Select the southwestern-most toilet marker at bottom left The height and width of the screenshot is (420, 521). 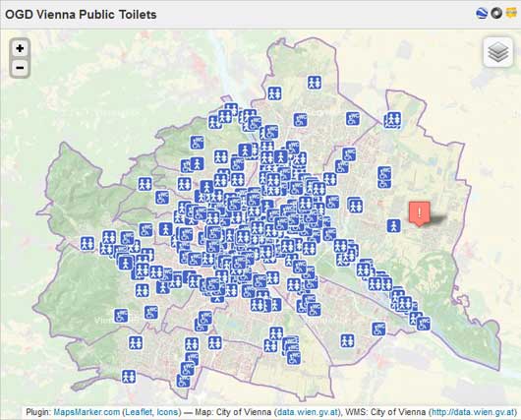[129, 377]
